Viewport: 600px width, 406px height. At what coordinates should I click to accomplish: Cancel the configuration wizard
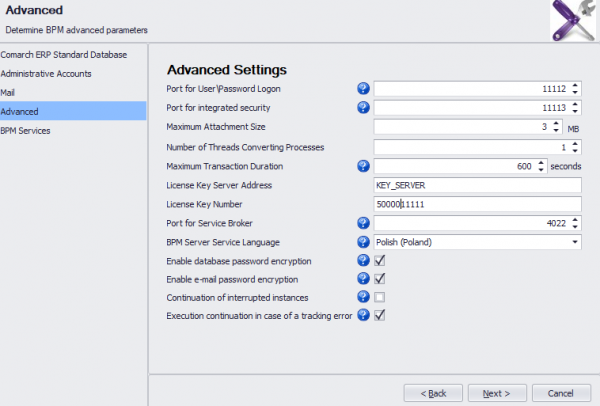point(561,393)
